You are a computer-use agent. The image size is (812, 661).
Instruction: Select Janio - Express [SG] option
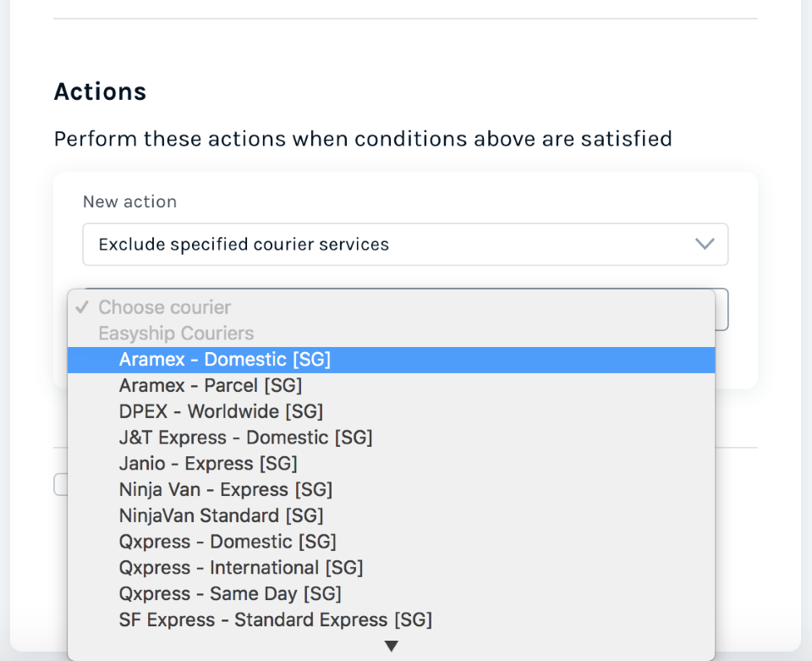click(391, 464)
